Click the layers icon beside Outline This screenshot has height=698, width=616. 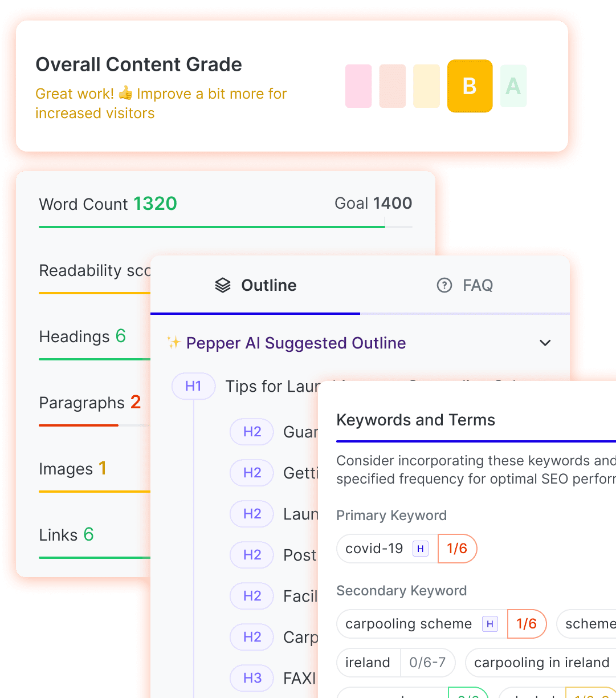(x=223, y=285)
